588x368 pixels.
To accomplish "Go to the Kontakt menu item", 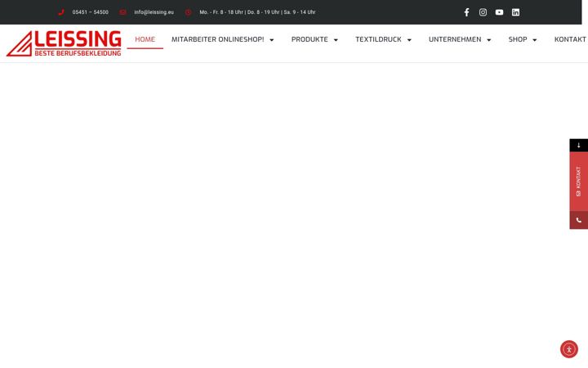I will pyautogui.click(x=570, y=39).
